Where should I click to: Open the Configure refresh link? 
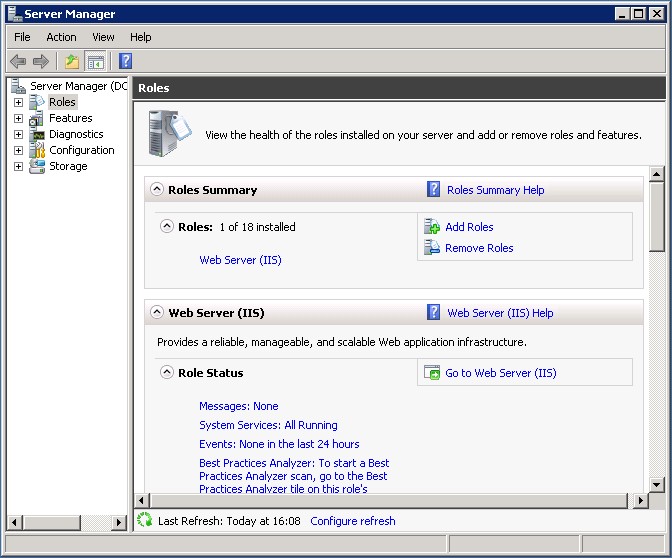tap(352, 521)
